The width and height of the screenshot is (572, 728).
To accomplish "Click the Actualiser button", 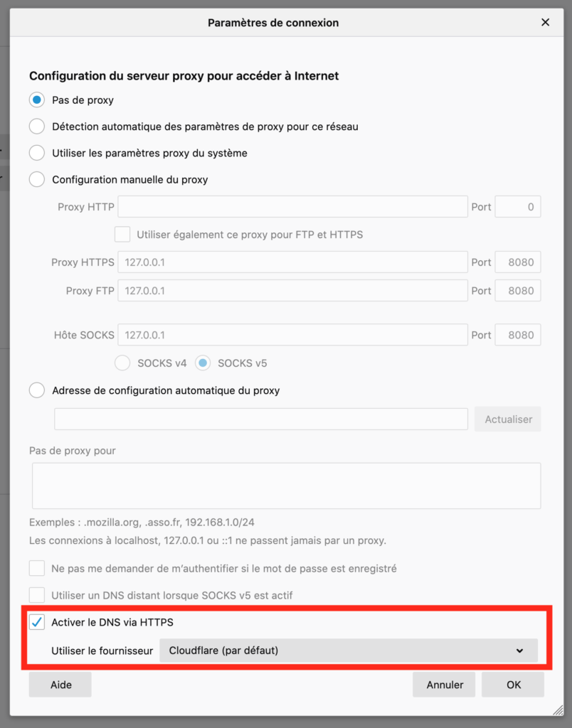I will (508, 419).
